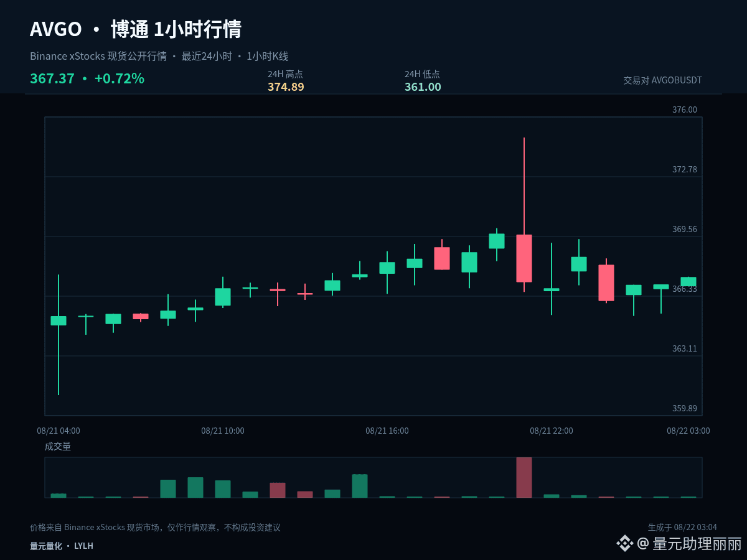Click the current price 367.37

pyautogui.click(x=52, y=78)
